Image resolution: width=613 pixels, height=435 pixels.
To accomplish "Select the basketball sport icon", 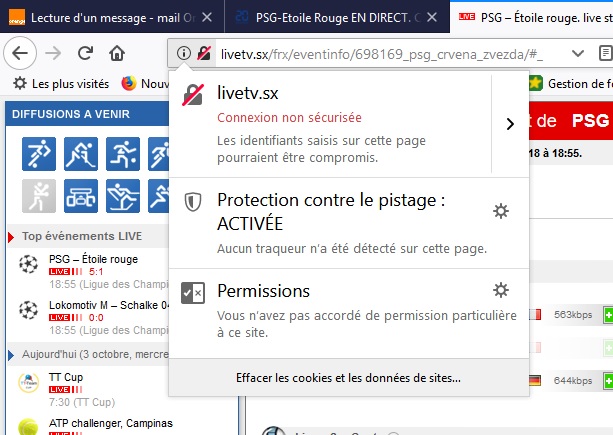I will (x=123, y=154).
